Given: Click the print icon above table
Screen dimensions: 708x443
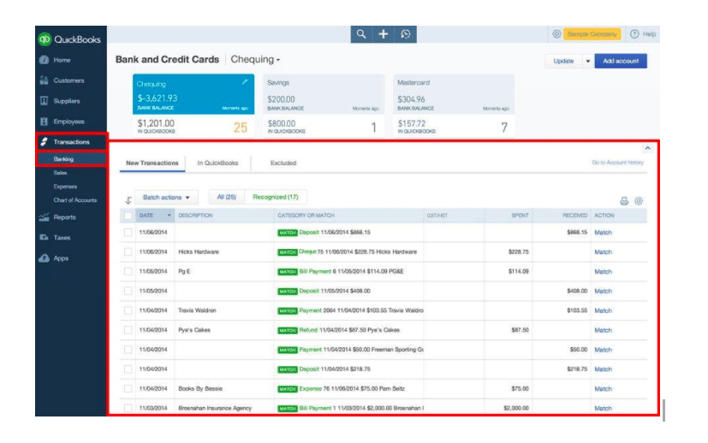Looking at the screenshot, I should [x=624, y=201].
